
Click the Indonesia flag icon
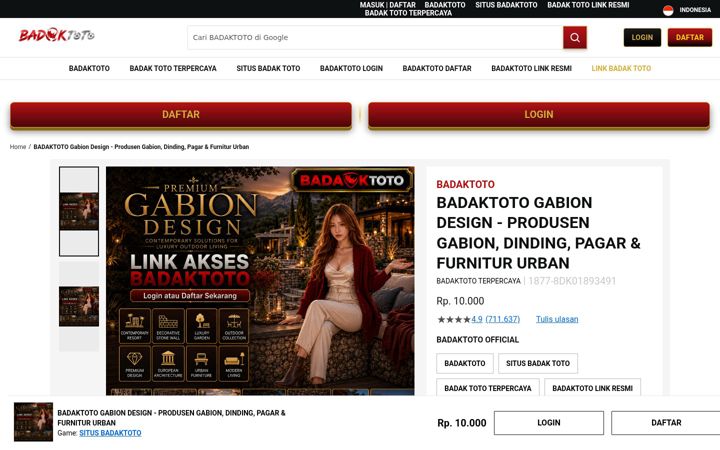click(668, 10)
